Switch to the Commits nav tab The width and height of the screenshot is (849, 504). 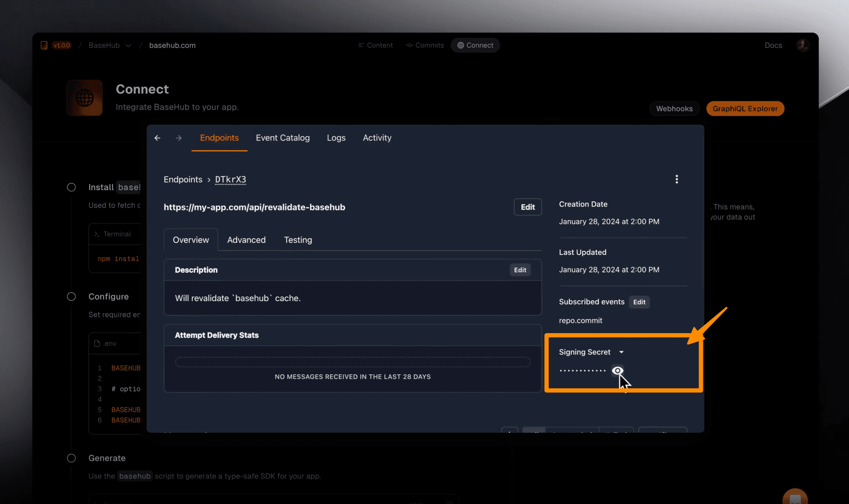[425, 45]
